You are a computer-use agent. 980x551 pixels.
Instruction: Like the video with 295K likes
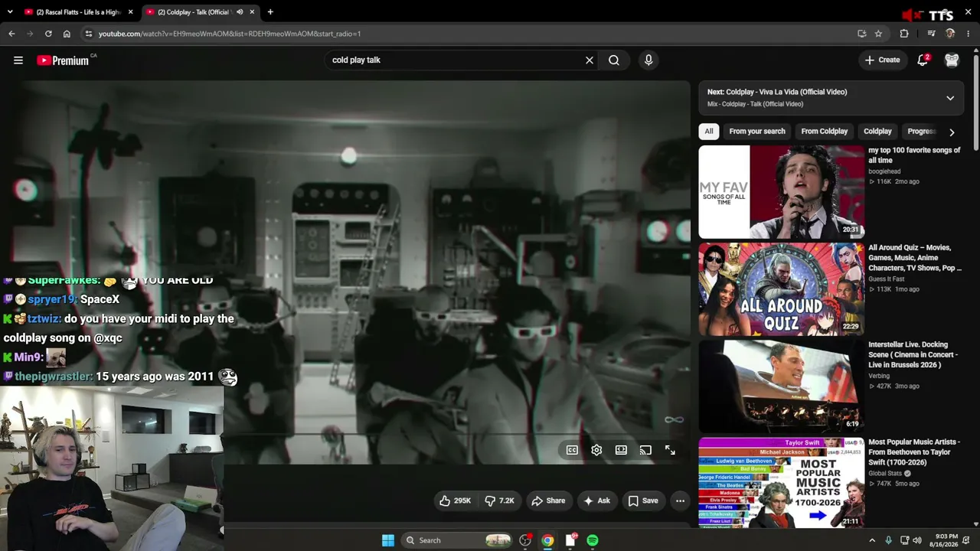(455, 500)
